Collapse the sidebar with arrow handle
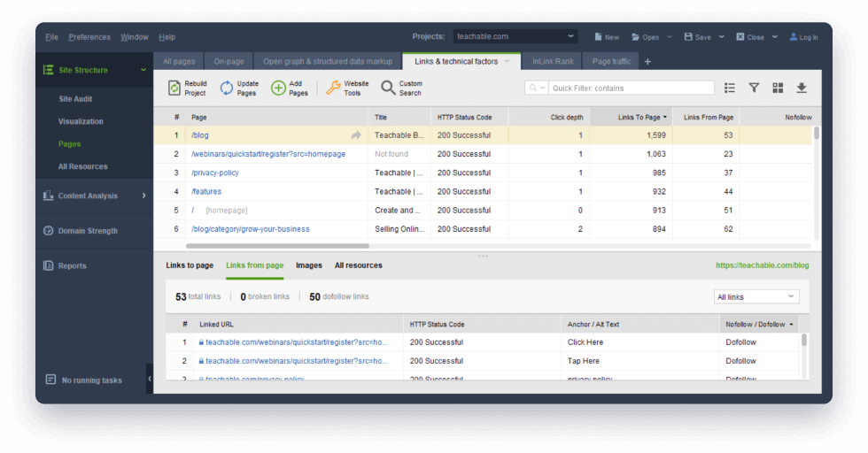 point(150,379)
